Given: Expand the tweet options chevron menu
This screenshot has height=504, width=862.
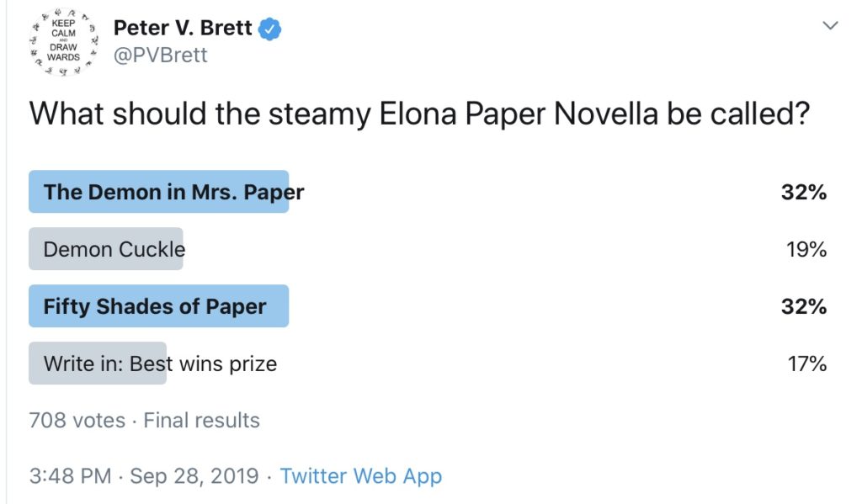Looking at the screenshot, I should pyautogui.click(x=830, y=25).
